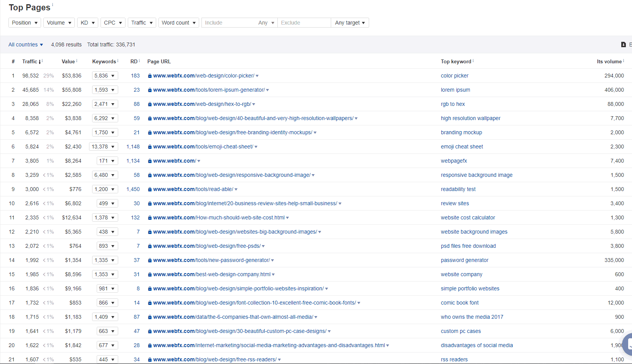Click the info icon next to Top keyword header
Image resolution: width=632 pixels, height=364 pixels.
[x=473, y=59]
